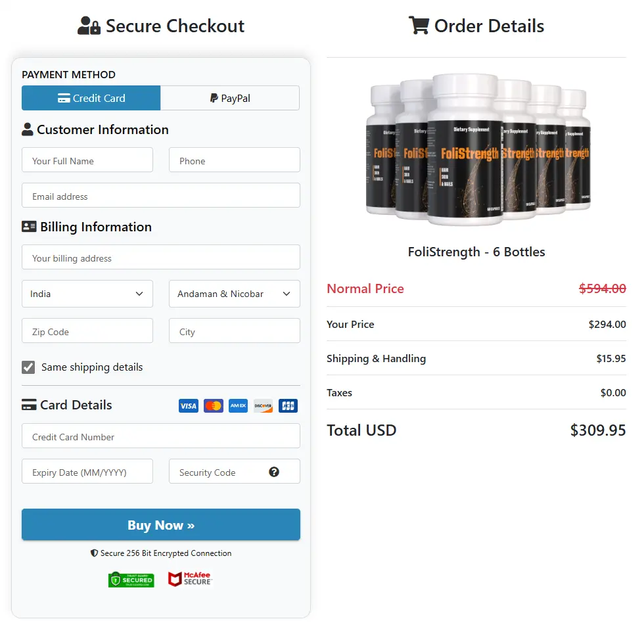Click the Zip Code field
The width and height of the screenshot is (644, 644).
[87, 331]
